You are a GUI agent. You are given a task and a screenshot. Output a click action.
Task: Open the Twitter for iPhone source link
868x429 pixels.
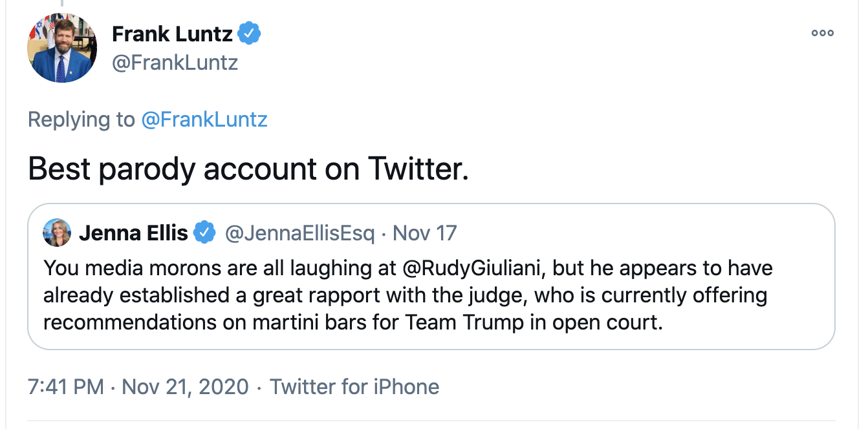click(354, 387)
